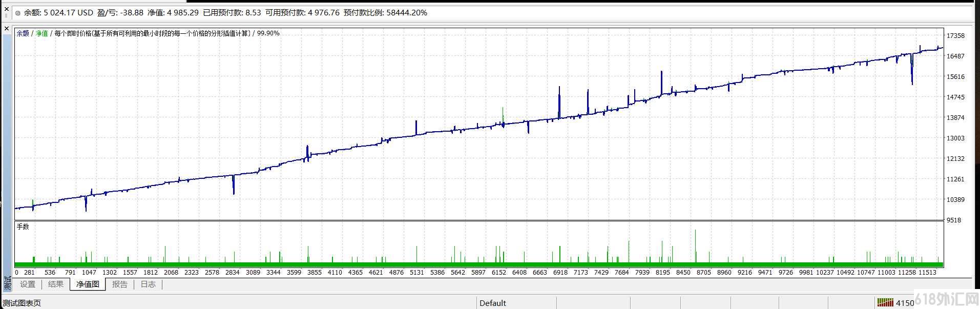
Task: Click the 盈/亏: -38.88 value
Action: pos(120,13)
